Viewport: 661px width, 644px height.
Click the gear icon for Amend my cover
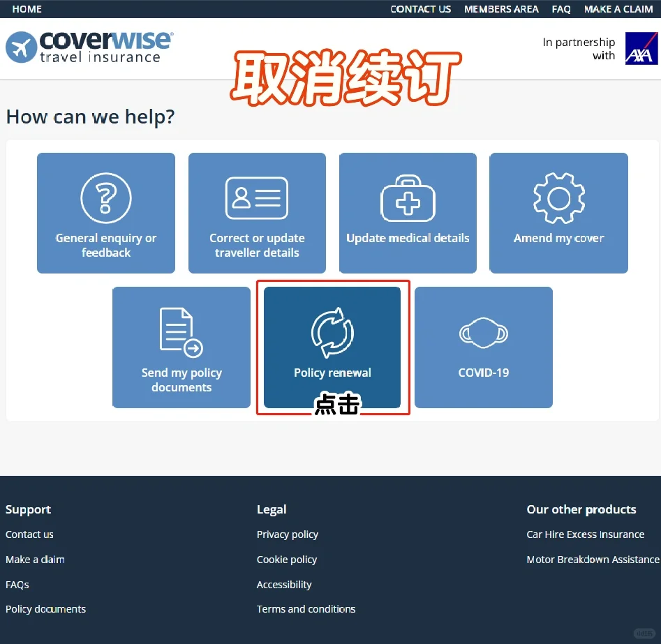(x=559, y=198)
